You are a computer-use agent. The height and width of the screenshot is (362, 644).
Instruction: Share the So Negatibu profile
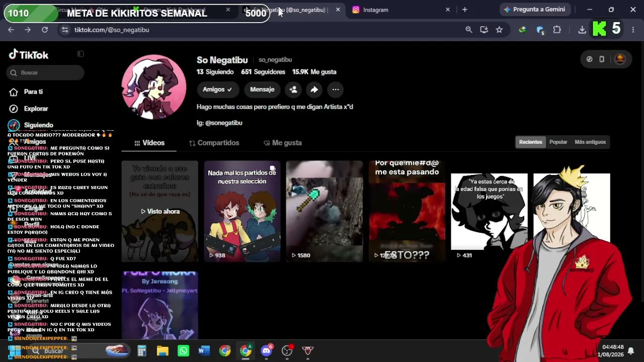click(314, 89)
